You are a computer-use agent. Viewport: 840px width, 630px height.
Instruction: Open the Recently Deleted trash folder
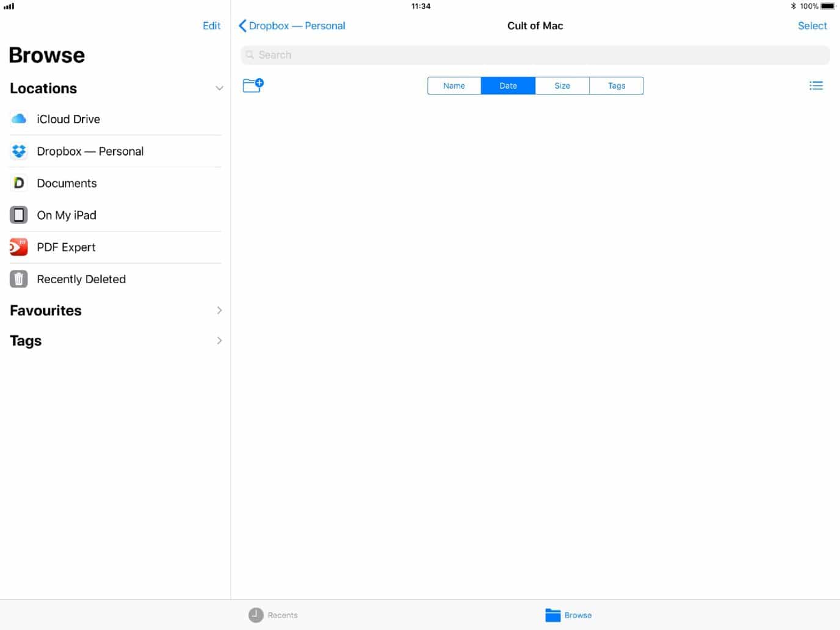point(81,279)
